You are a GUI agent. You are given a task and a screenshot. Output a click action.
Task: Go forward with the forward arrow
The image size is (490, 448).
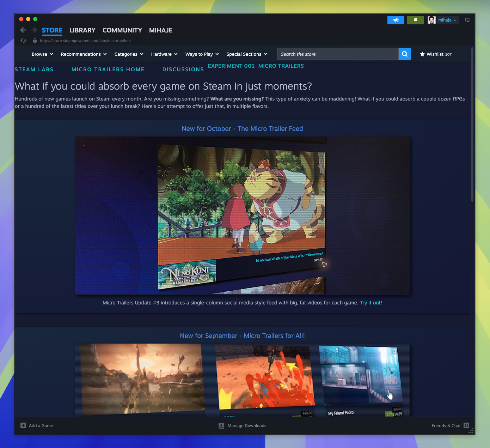point(34,30)
